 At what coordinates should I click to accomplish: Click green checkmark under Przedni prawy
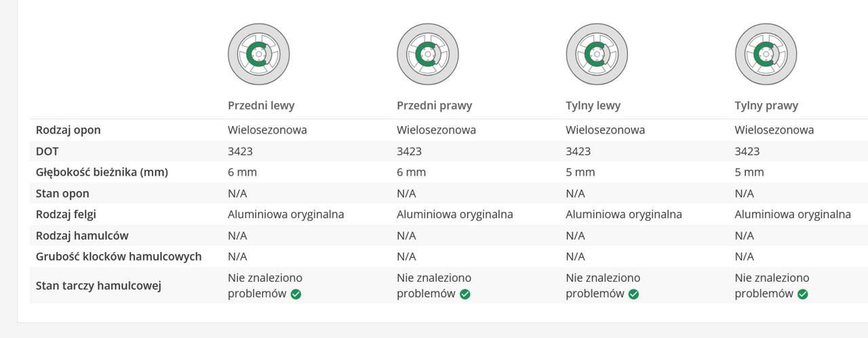pos(465,294)
